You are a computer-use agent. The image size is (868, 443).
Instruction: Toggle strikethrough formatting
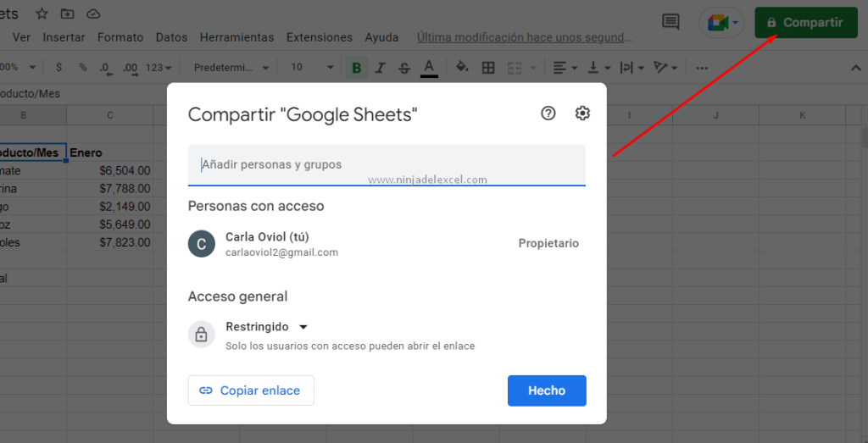403,67
